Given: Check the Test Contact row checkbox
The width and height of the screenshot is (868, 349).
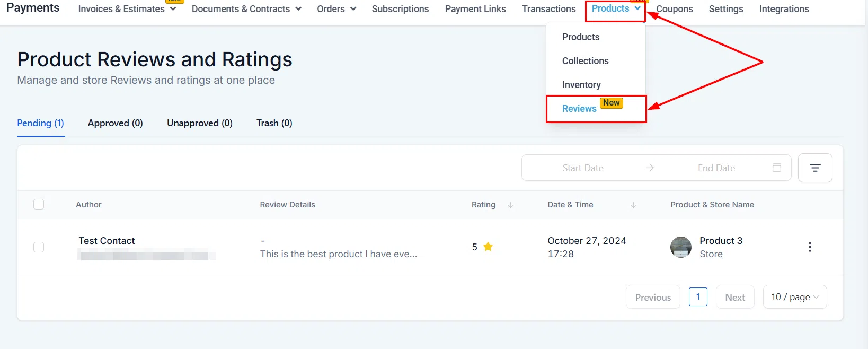Looking at the screenshot, I should click(39, 247).
